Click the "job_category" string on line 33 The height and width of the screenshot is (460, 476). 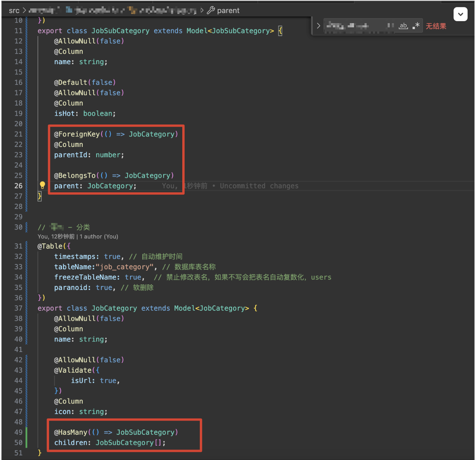point(125,267)
